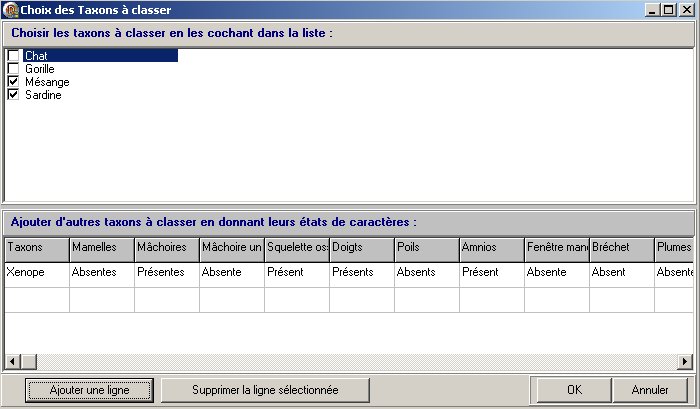Select the Doigts cell in Xenope row
The image size is (700, 409).
click(x=361, y=272)
